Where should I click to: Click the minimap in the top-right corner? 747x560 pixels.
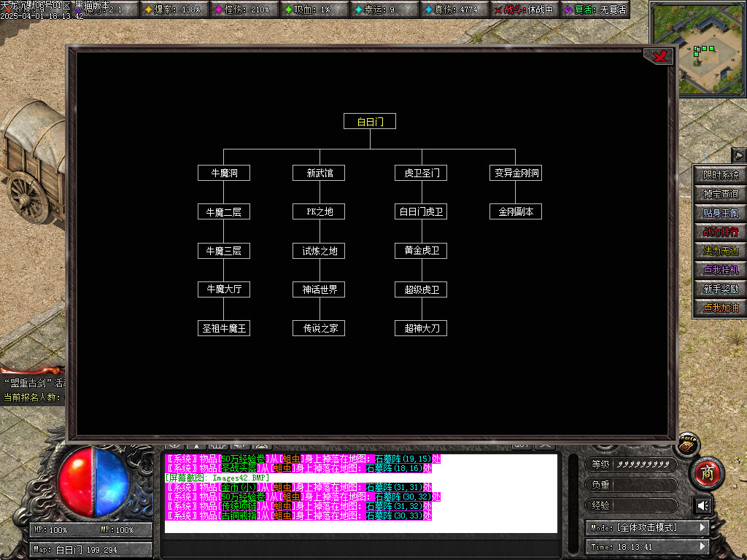697,48
